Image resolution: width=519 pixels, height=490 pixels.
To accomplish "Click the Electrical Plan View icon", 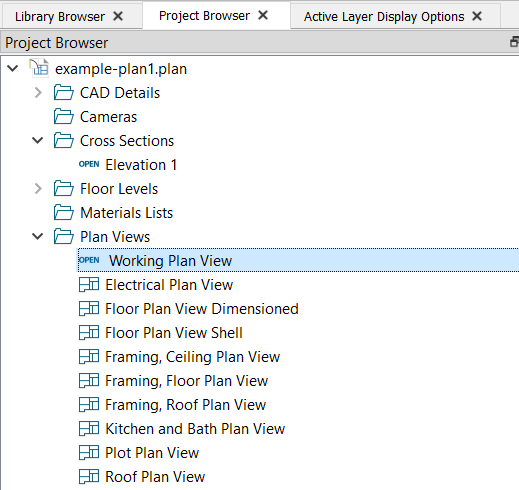I will (x=89, y=285).
